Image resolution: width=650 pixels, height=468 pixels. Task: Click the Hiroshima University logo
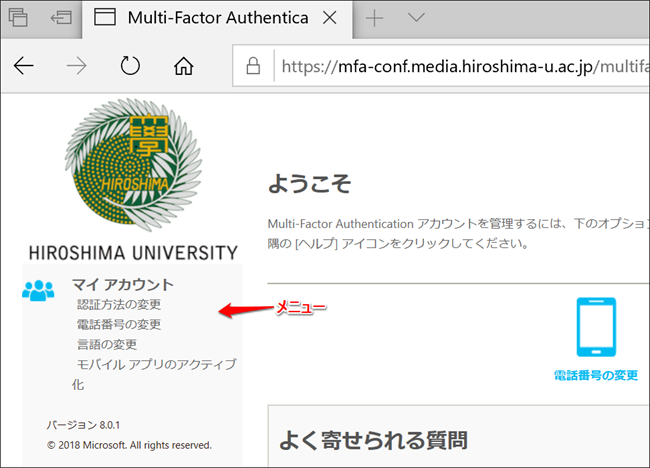[133, 165]
